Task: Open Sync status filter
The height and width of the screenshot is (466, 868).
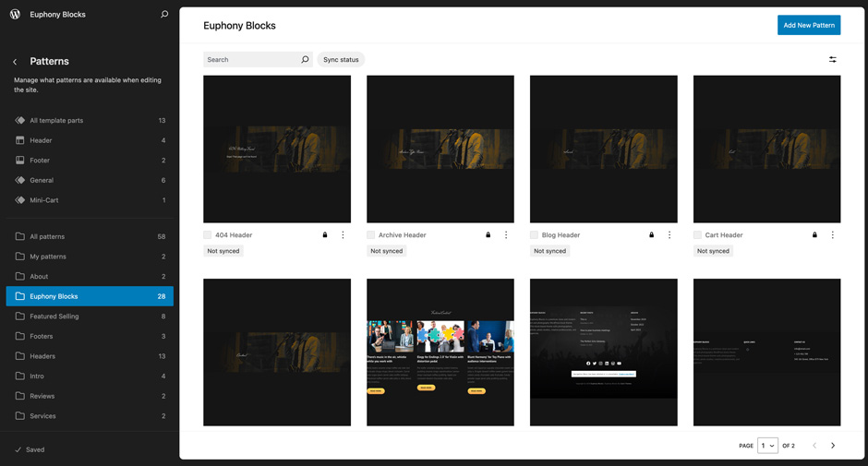Action: pyautogui.click(x=341, y=60)
